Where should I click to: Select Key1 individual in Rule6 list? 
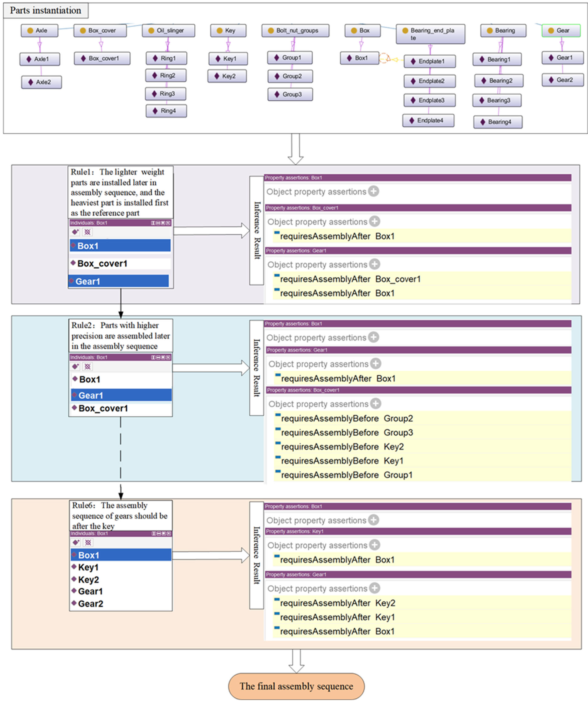click(x=88, y=567)
